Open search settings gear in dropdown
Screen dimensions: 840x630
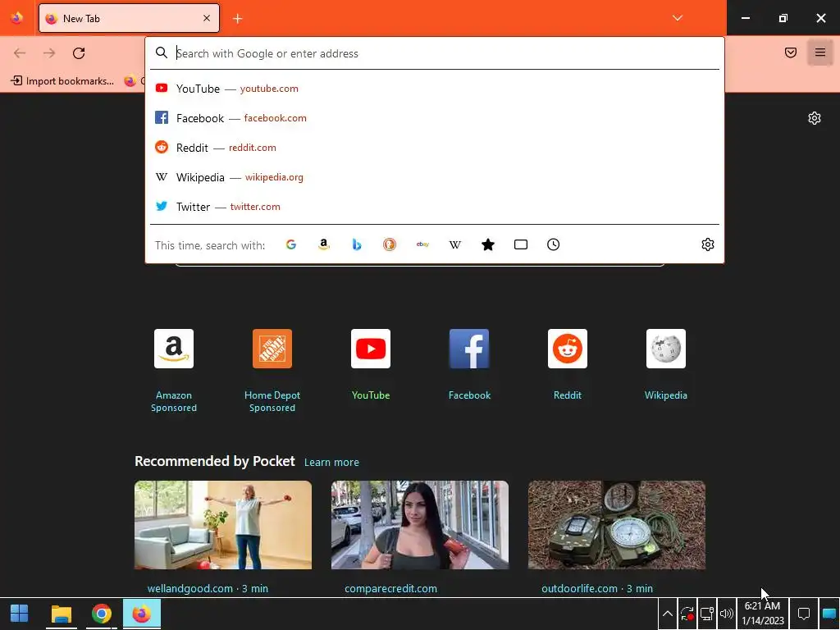pos(708,244)
